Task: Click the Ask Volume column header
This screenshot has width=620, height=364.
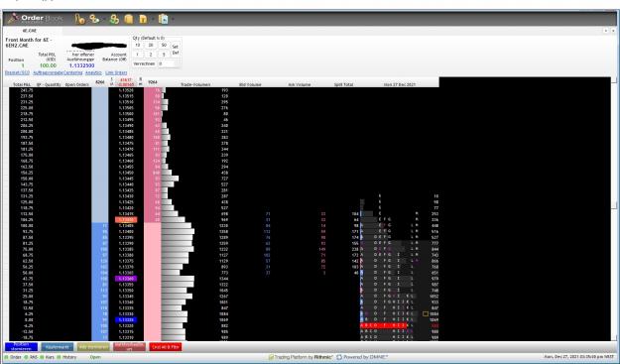Action: click(x=300, y=84)
